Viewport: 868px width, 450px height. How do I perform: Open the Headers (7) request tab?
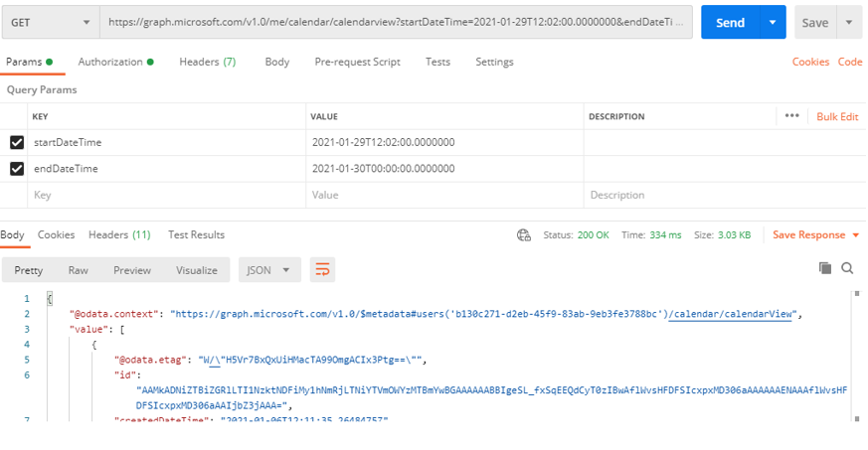[208, 62]
